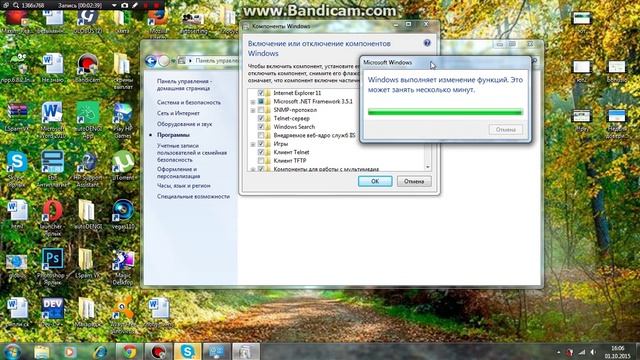Screen dimensions: 640x360
Task: Open the Bandicam desktop shortcut
Action: (x=87, y=67)
